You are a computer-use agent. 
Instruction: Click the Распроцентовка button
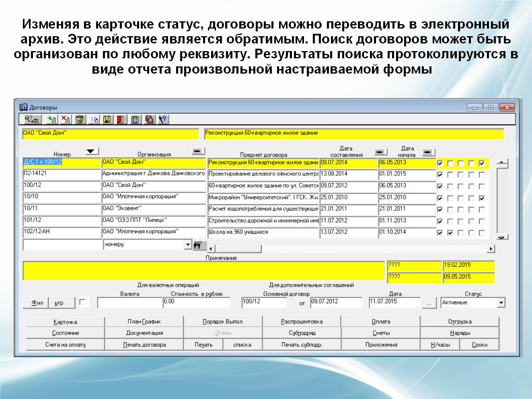(x=302, y=322)
